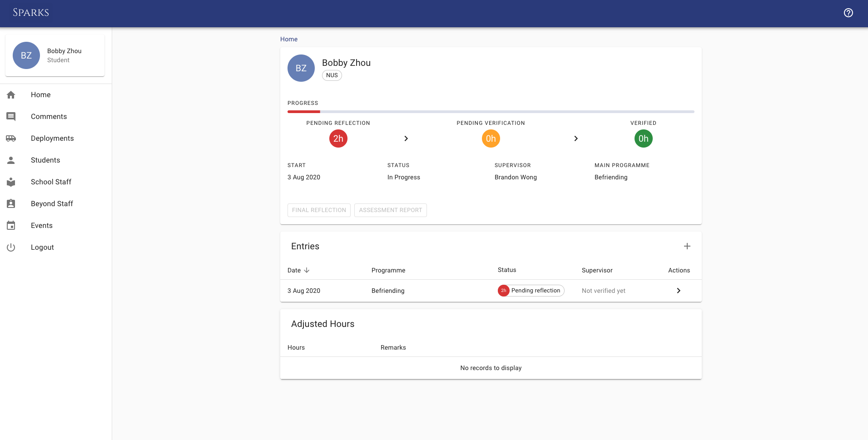Click the entry date 3 Aug 2020
Screen dimensions: 868x440
[304, 291]
